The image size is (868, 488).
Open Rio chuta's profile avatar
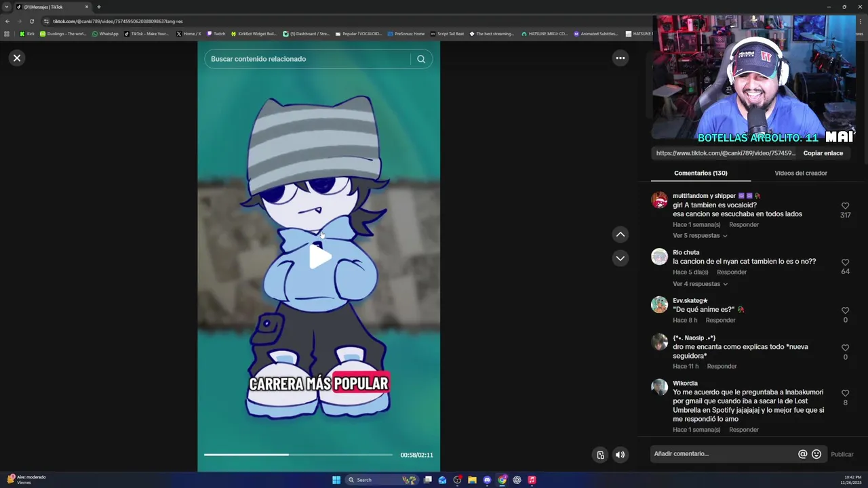coord(659,256)
